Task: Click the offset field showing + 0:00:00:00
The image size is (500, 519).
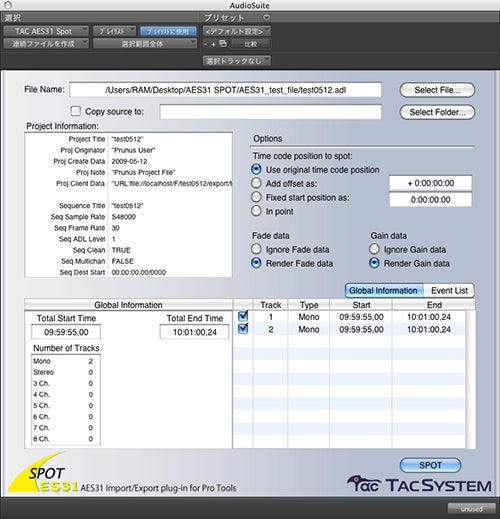Action: pos(430,183)
